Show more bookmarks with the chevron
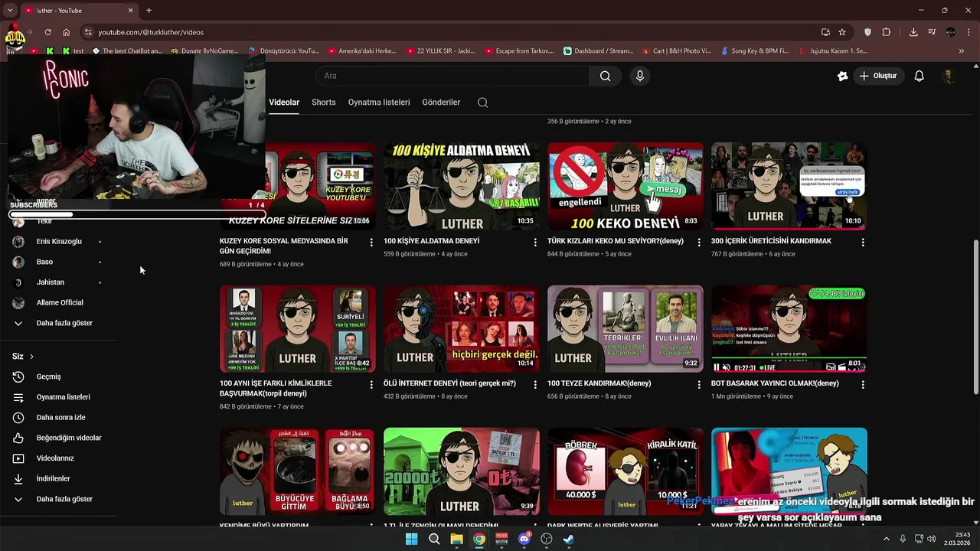980x551 pixels. pos(962,51)
